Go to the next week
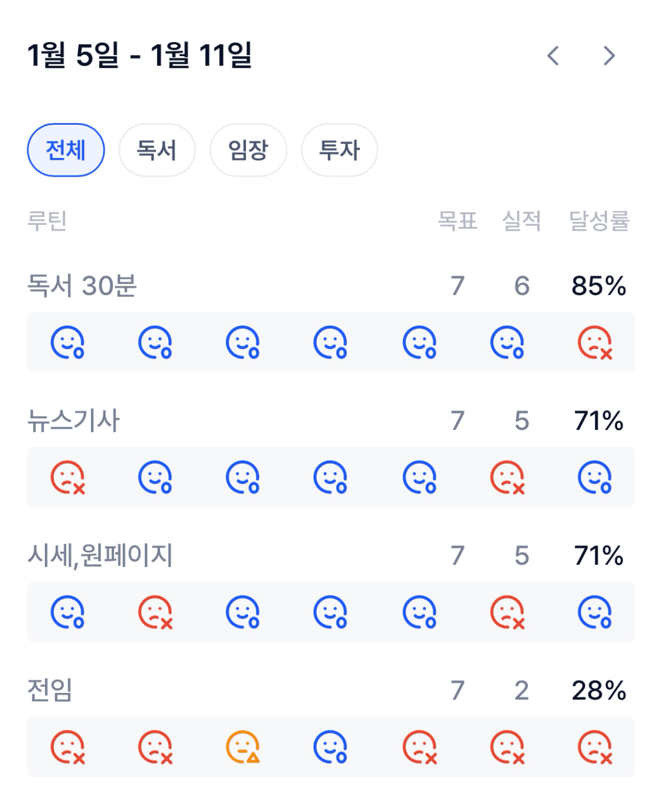662x812 pixels. (x=609, y=56)
